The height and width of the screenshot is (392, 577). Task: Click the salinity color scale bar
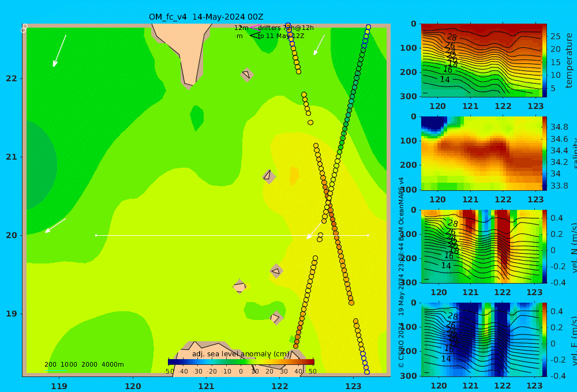[545, 153]
